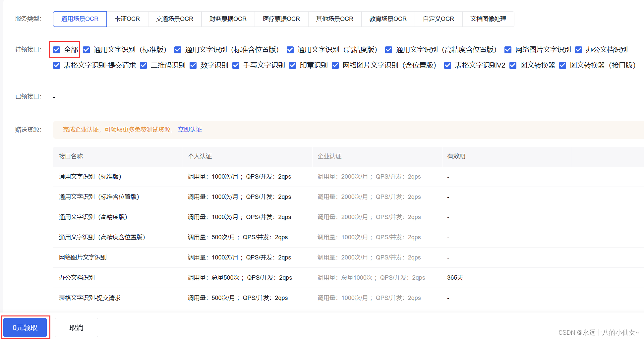The width and height of the screenshot is (644, 339).
Task: Switch to 自定义OCR tab
Action: pos(439,19)
